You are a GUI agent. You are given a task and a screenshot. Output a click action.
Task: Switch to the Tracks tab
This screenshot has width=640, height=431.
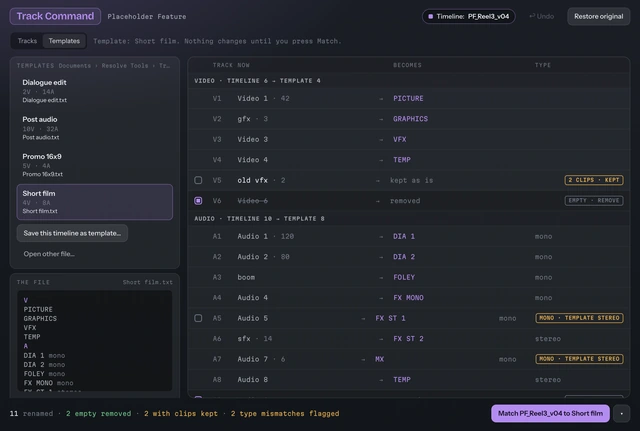coord(27,41)
